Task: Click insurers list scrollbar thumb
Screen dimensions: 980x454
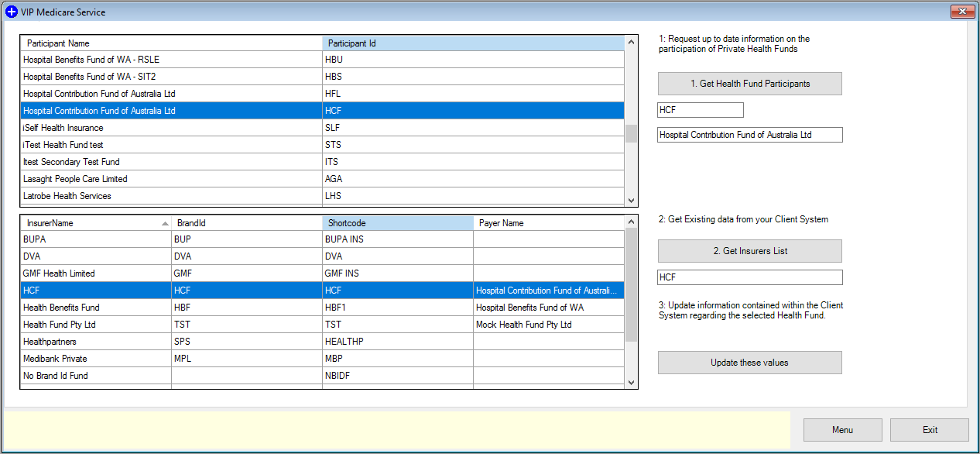Action: tap(631, 285)
